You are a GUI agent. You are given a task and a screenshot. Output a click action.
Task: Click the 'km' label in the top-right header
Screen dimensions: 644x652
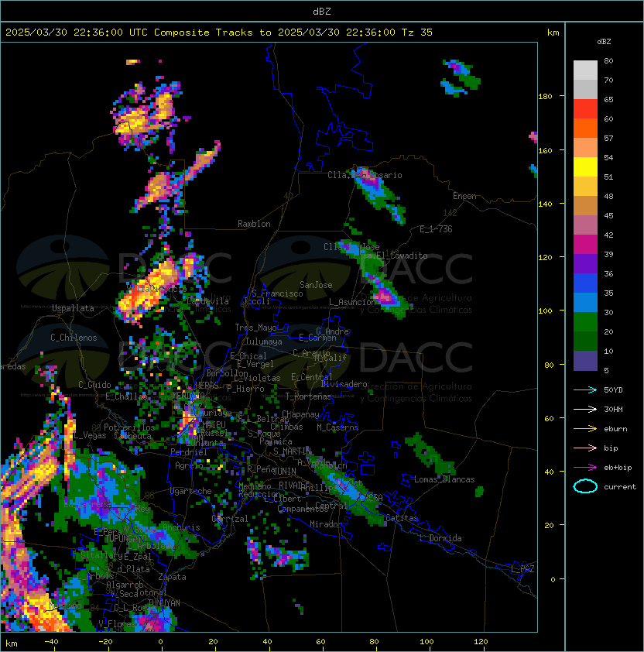[x=553, y=33]
